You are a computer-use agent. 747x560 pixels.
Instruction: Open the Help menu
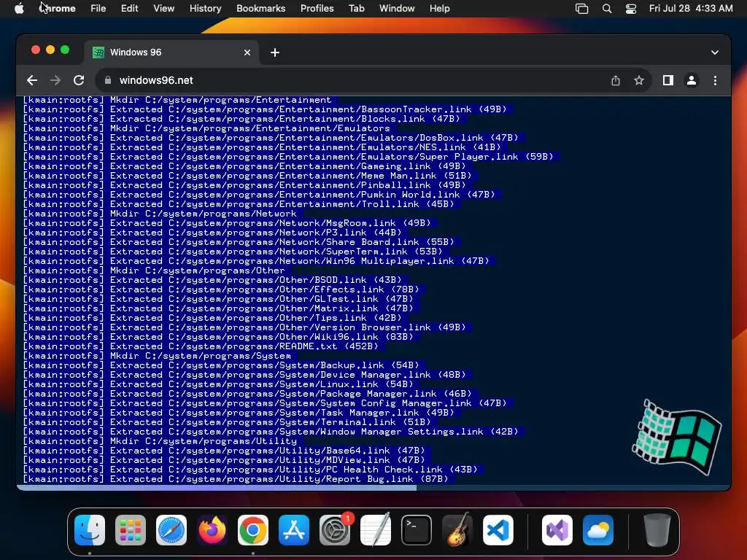(x=439, y=9)
